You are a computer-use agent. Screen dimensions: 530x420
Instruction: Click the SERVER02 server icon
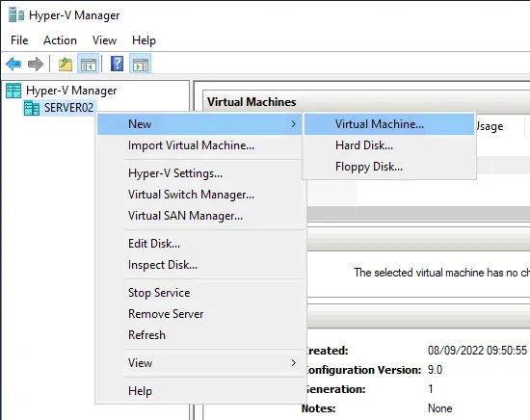[32, 108]
